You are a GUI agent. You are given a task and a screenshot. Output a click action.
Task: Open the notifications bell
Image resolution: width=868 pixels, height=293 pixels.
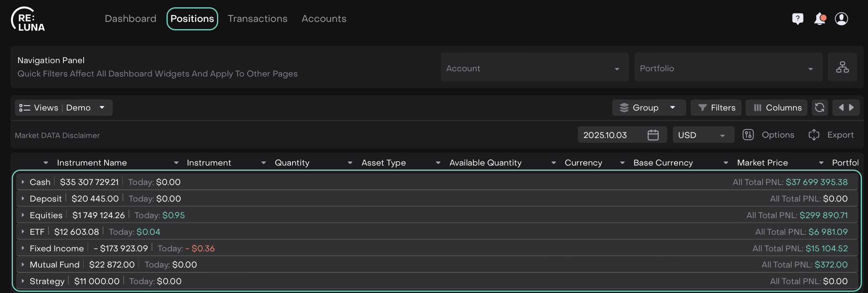[x=820, y=19]
